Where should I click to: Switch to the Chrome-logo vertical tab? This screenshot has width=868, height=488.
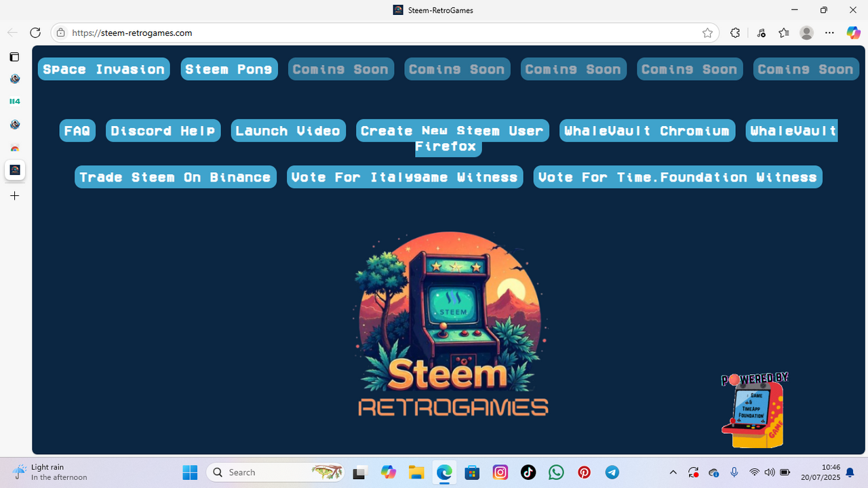[14, 148]
